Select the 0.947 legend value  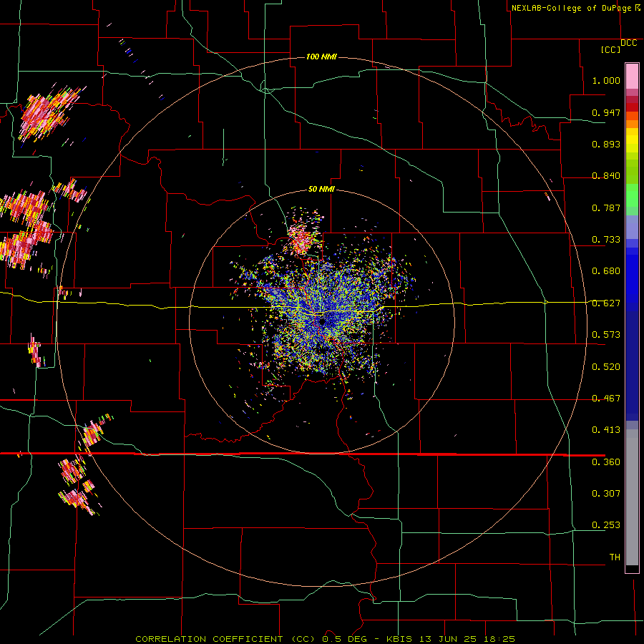(x=606, y=112)
